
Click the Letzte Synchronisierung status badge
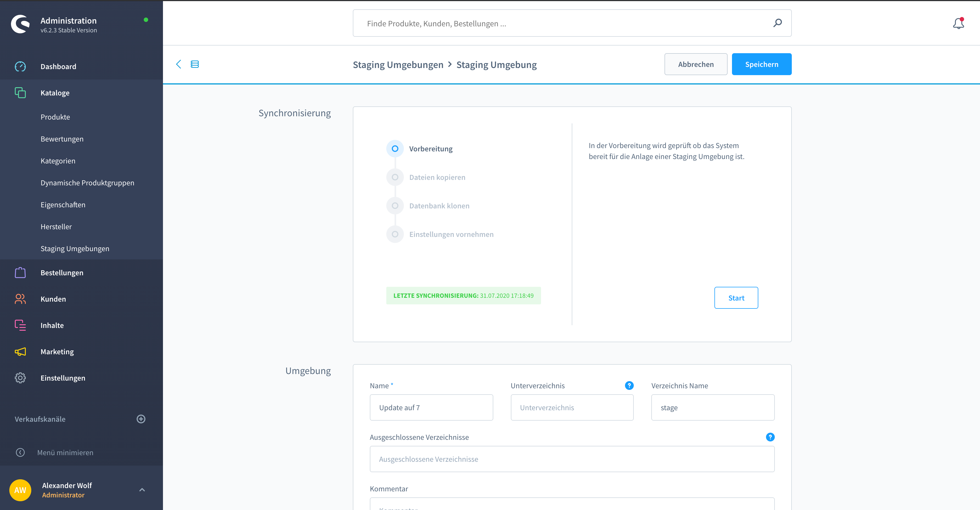coord(463,296)
